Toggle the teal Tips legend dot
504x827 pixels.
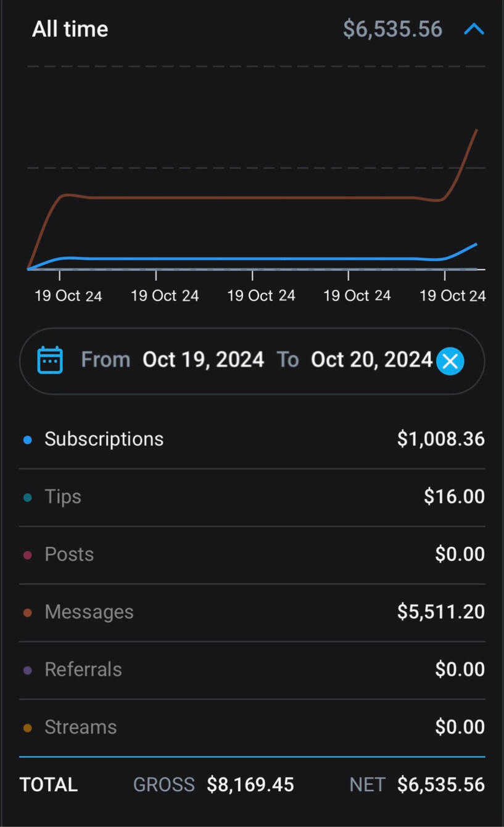point(27,497)
